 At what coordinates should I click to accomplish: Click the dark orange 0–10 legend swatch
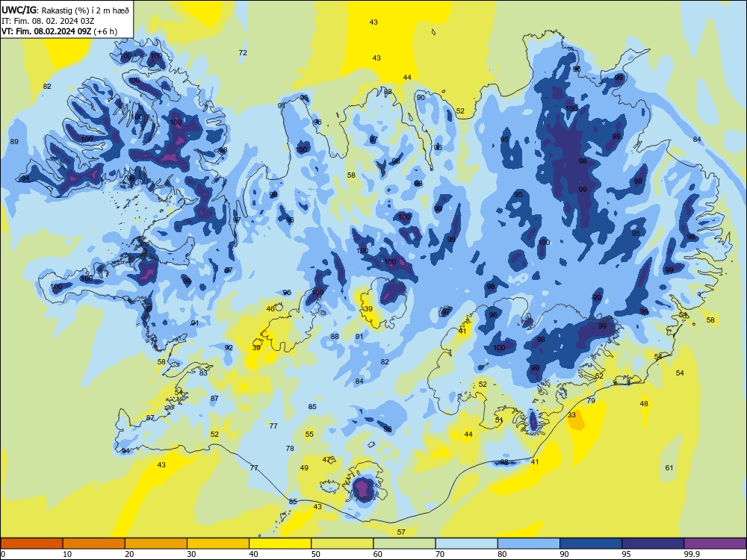tap(31, 544)
